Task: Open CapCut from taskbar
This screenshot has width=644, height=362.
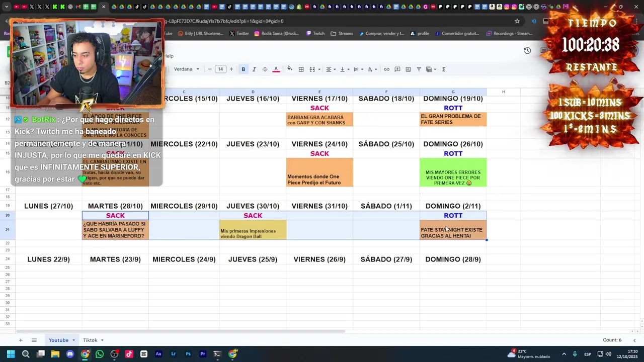Action: 144,354
